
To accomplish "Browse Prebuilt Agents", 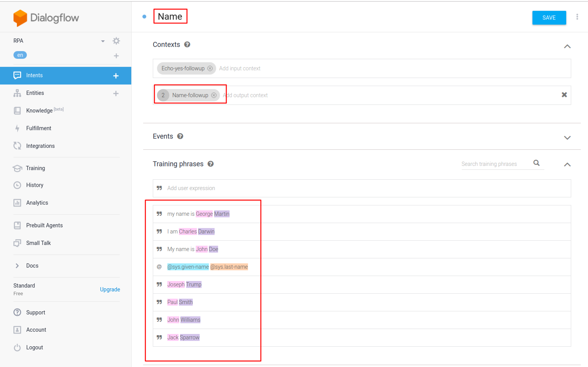I will (x=45, y=225).
